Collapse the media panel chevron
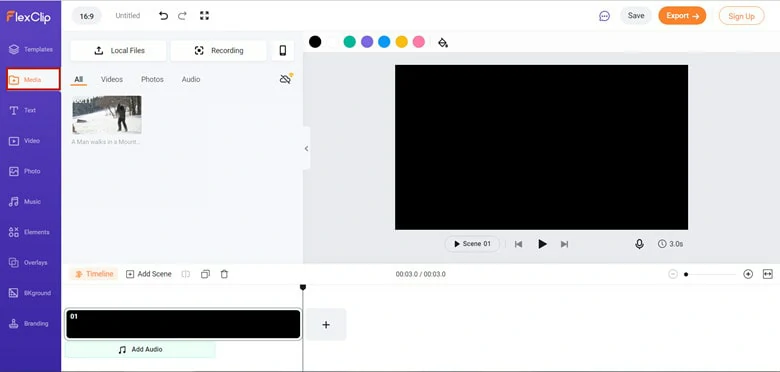Viewport: 780px width, 372px height. (306, 148)
